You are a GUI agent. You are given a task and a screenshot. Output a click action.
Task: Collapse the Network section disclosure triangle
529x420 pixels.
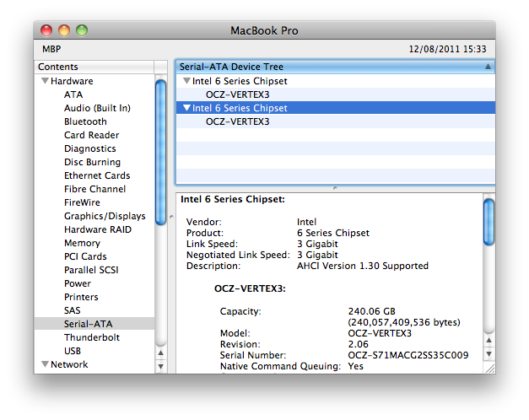click(x=45, y=364)
